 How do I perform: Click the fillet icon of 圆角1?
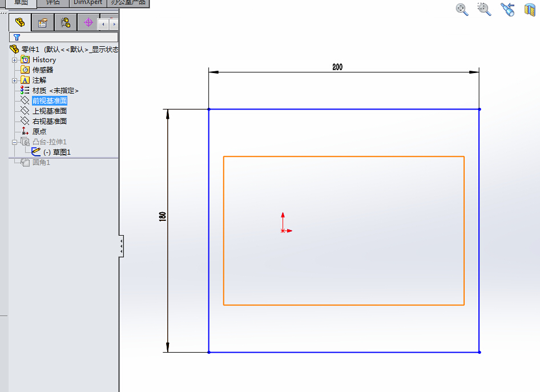(25, 162)
